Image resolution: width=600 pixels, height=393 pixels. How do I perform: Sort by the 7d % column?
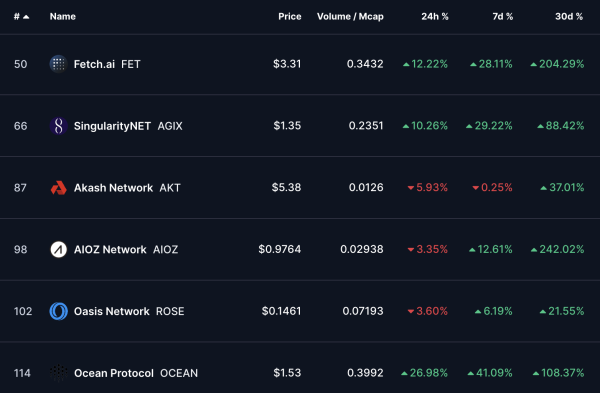click(502, 16)
